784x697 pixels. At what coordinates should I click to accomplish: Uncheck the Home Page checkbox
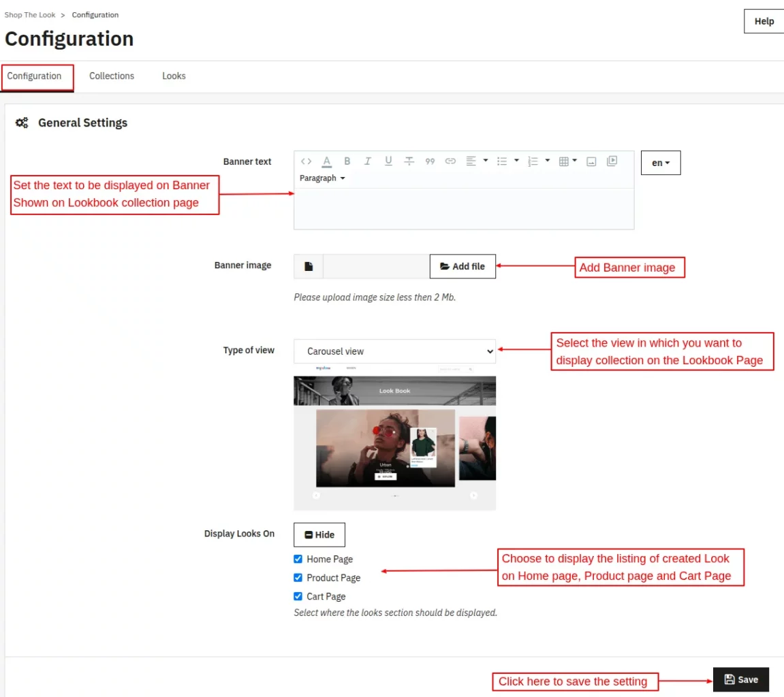tap(298, 559)
